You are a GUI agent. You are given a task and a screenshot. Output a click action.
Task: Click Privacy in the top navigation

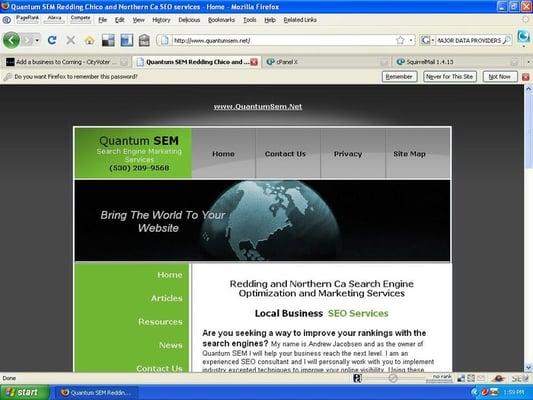click(348, 154)
